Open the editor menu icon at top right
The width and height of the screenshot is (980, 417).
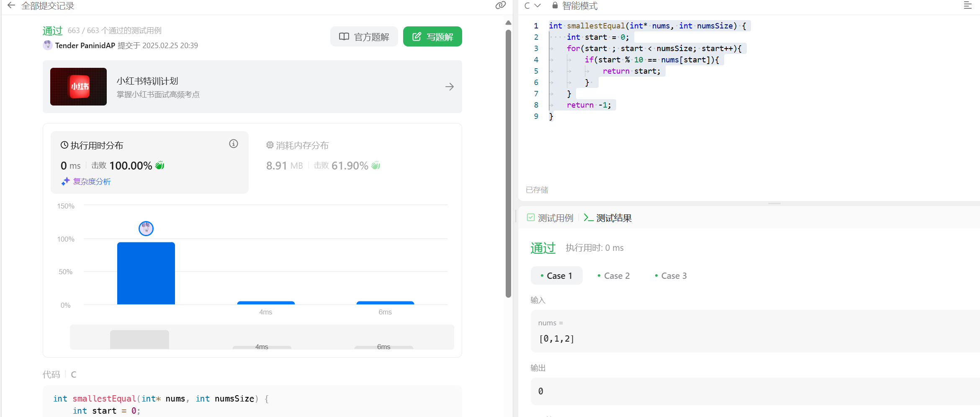click(x=967, y=5)
